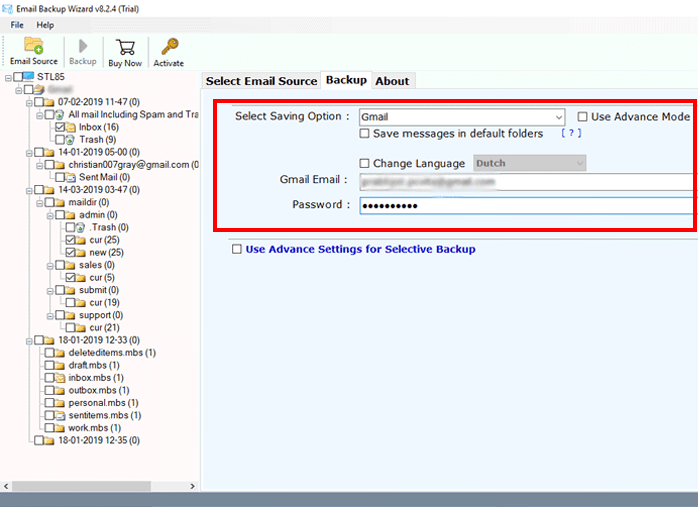The width and height of the screenshot is (698, 507).
Task: Click the All mail Including Spam folder icon
Action: click(x=60, y=115)
